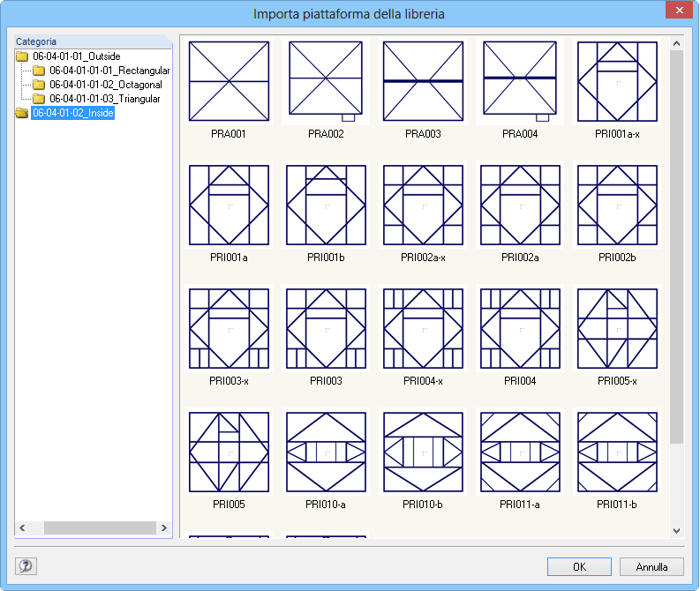The height and width of the screenshot is (591, 700).
Task: Choose the PRI001b platform thumbnail
Action: (326, 205)
